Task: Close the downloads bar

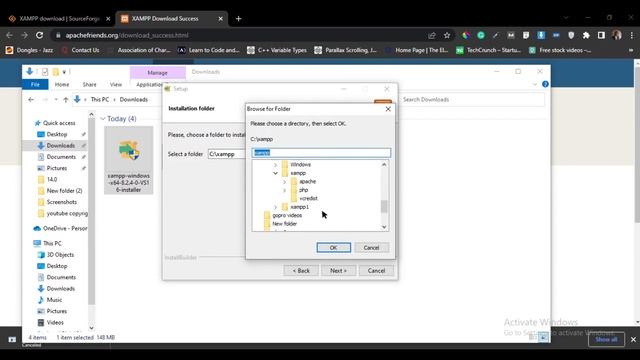Action: click(633, 340)
